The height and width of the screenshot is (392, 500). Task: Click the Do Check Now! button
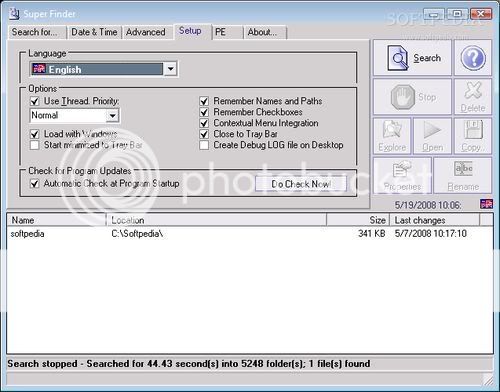[x=301, y=184]
